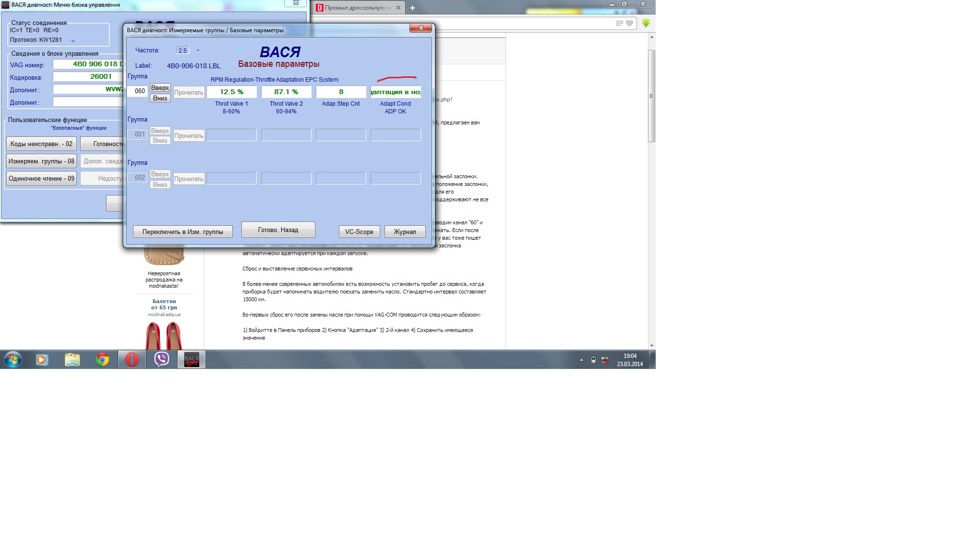Click the taskbar clock showing 19:04
The width and height of the screenshot is (960, 551).
tap(629, 359)
